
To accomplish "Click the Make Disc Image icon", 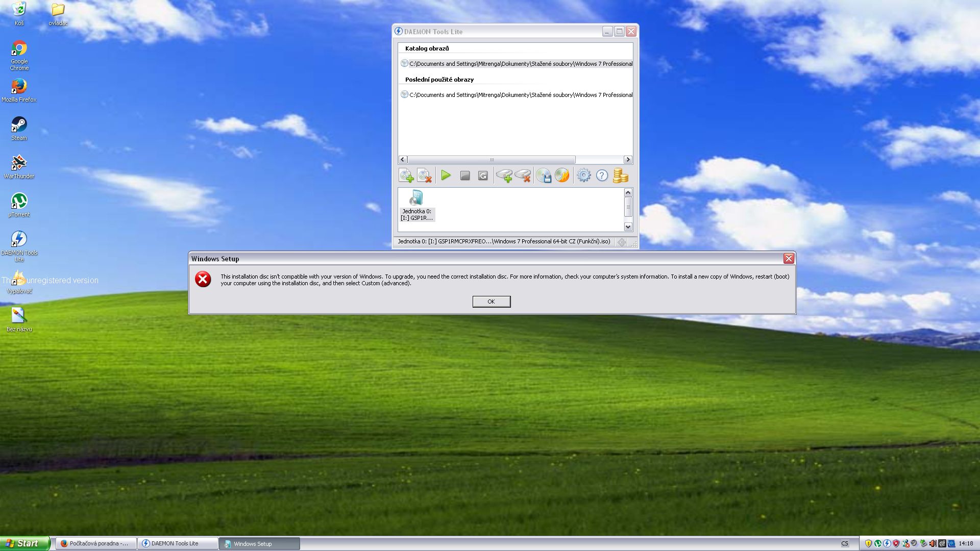I will [544, 176].
